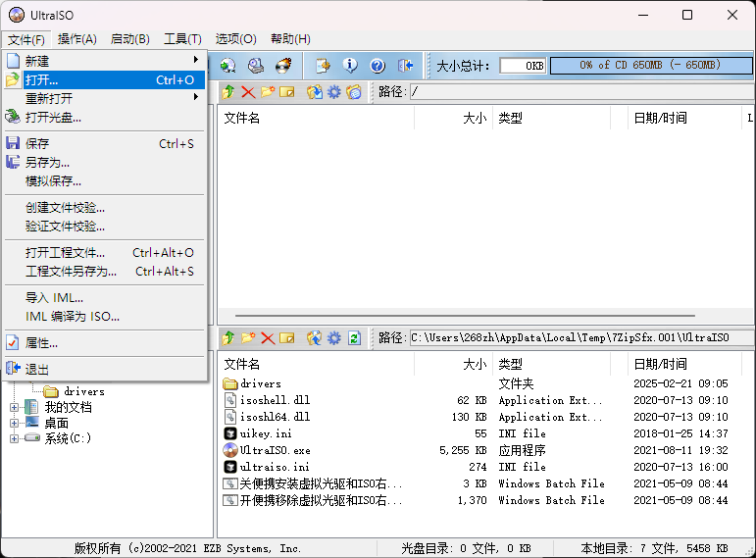The height and width of the screenshot is (558, 756).
Task: Click the exit door icon in main toolbar
Action: (x=406, y=66)
